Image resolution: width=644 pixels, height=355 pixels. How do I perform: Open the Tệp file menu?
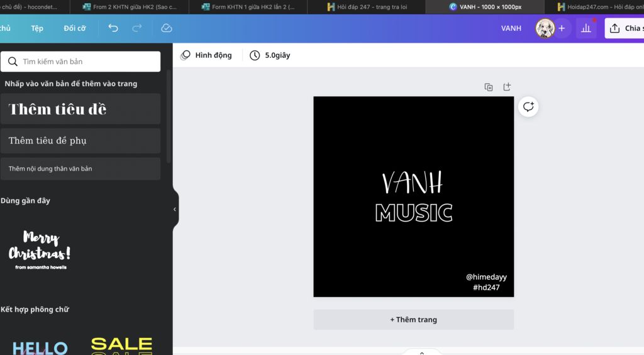tap(37, 28)
